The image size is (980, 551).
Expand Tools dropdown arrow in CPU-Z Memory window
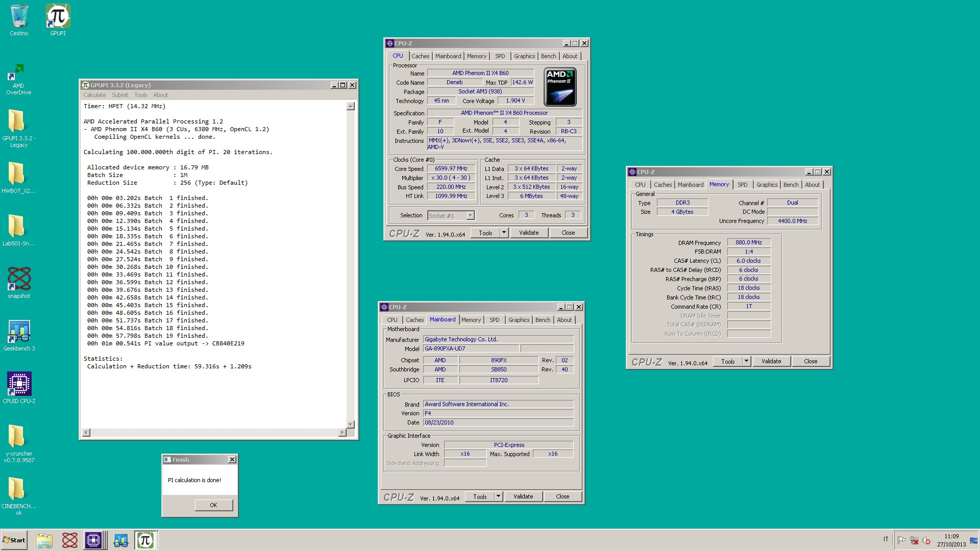click(746, 361)
